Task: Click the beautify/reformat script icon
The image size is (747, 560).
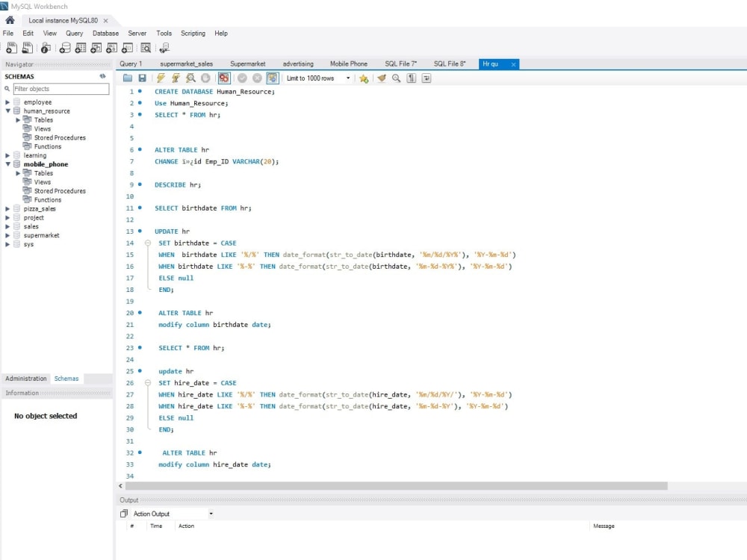Action: 382,78
